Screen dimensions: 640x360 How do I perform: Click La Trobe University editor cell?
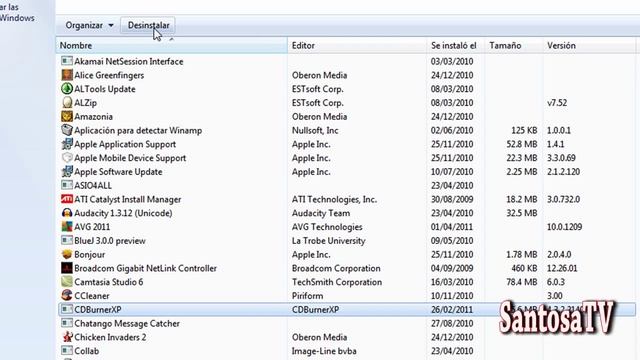[328, 241]
